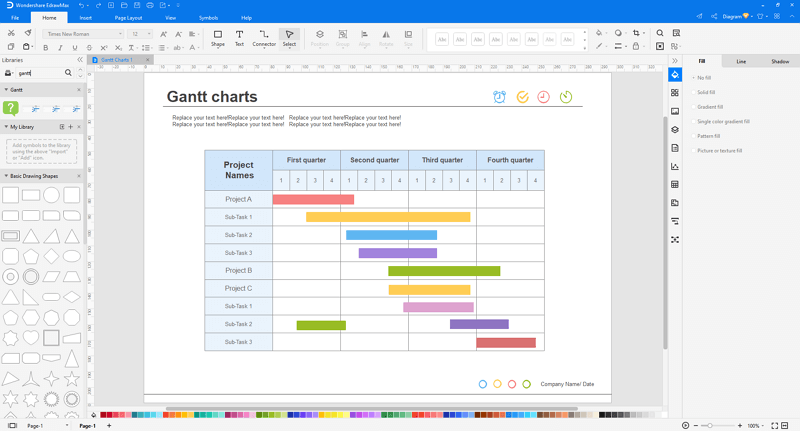The image size is (800, 431).
Task: Choose the Select pointer tool
Action: (289, 38)
